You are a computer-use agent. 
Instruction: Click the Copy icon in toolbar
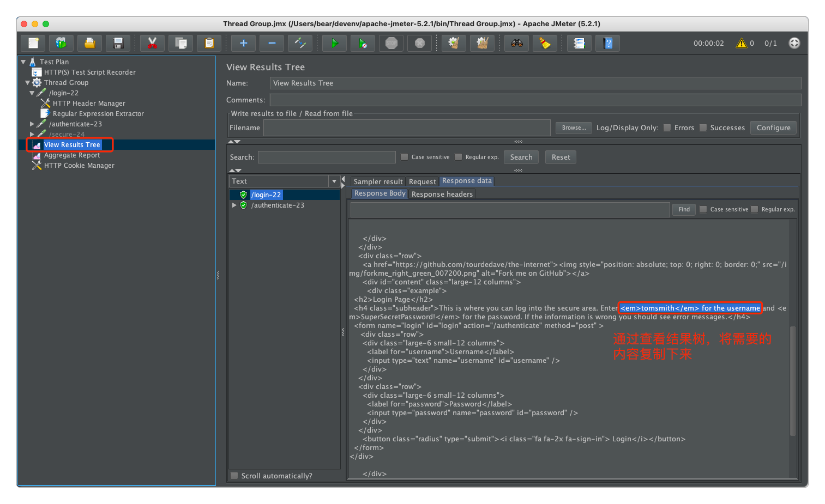coord(180,43)
